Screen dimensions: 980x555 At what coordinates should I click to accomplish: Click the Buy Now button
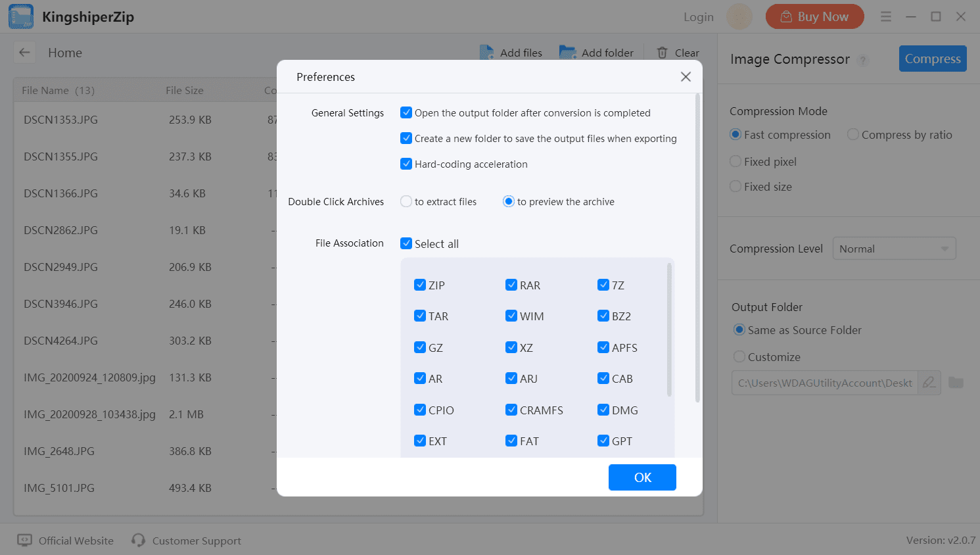[814, 16]
